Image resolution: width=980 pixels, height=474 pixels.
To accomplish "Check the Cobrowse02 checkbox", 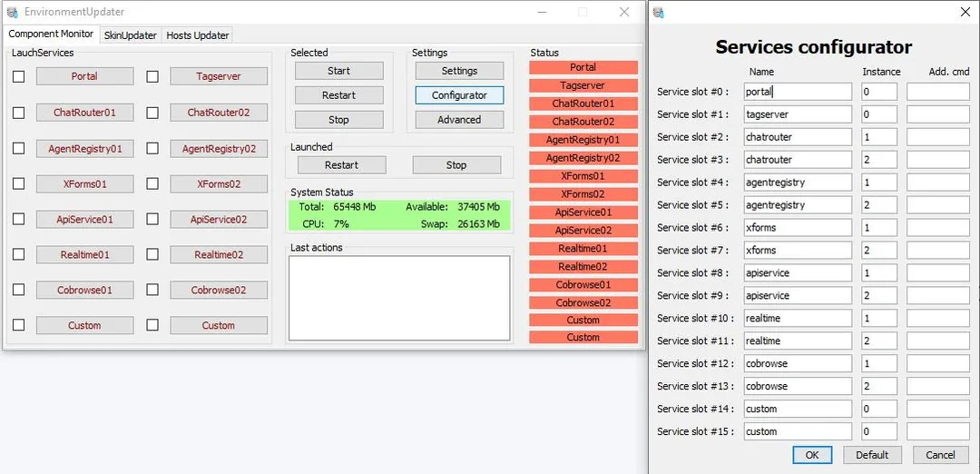I will tap(152, 290).
